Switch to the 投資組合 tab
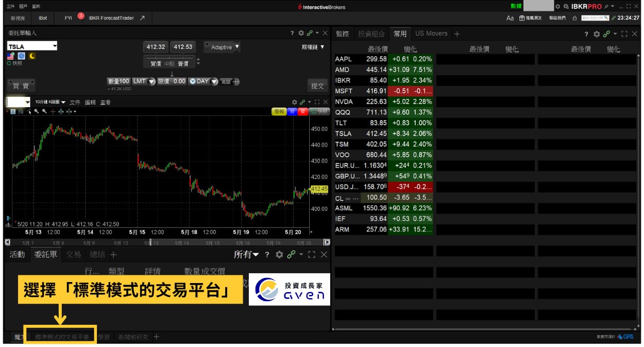644x347 pixels. [x=371, y=34]
